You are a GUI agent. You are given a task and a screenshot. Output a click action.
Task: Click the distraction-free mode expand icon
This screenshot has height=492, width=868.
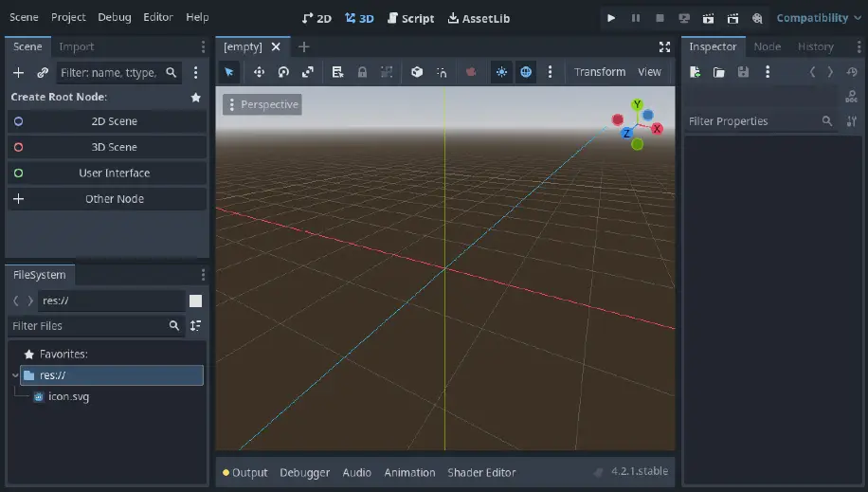point(664,46)
